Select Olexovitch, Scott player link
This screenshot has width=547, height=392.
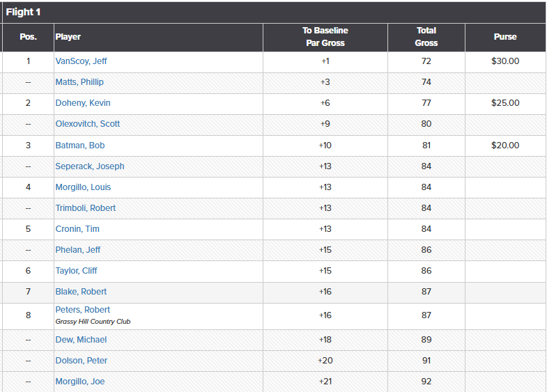88,124
